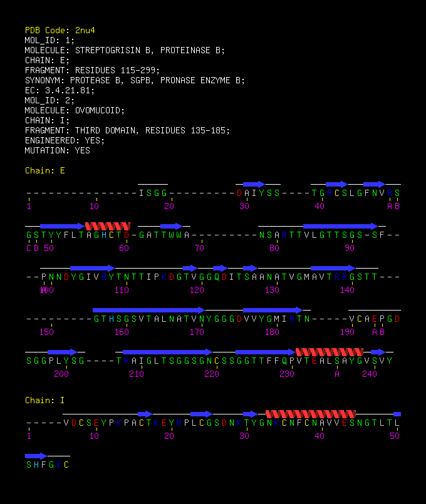Select the 'PDB Code: 2nu4' heading
The image size is (426, 504).
coord(60,30)
